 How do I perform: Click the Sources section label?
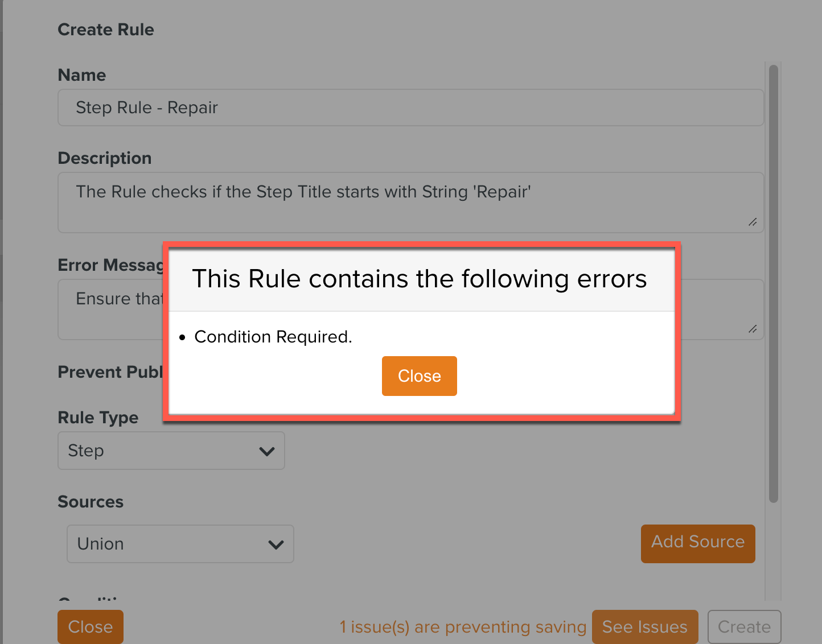(x=91, y=502)
